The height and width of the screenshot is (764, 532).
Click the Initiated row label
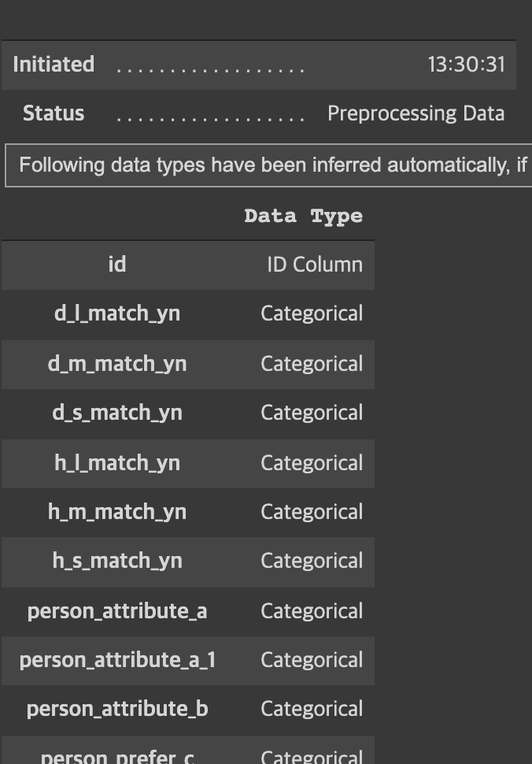54,65
